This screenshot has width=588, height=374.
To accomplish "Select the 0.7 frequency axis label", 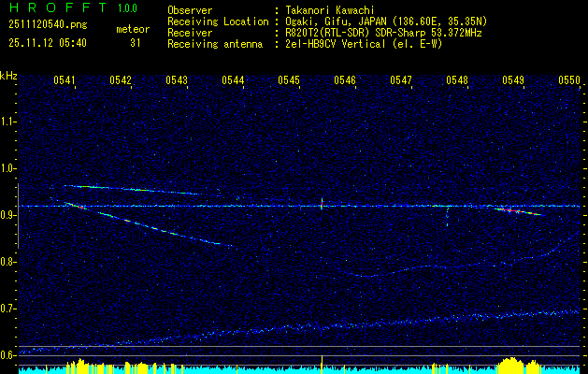I will [8, 309].
